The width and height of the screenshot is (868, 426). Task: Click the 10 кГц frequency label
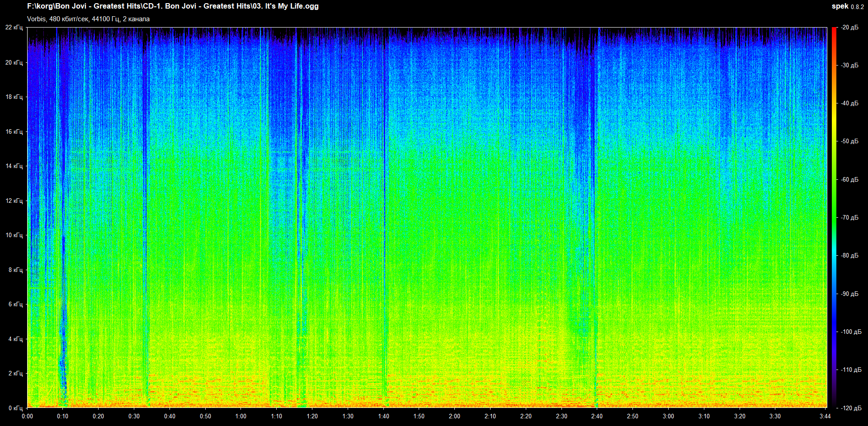pyautogui.click(x=14, y=235)
